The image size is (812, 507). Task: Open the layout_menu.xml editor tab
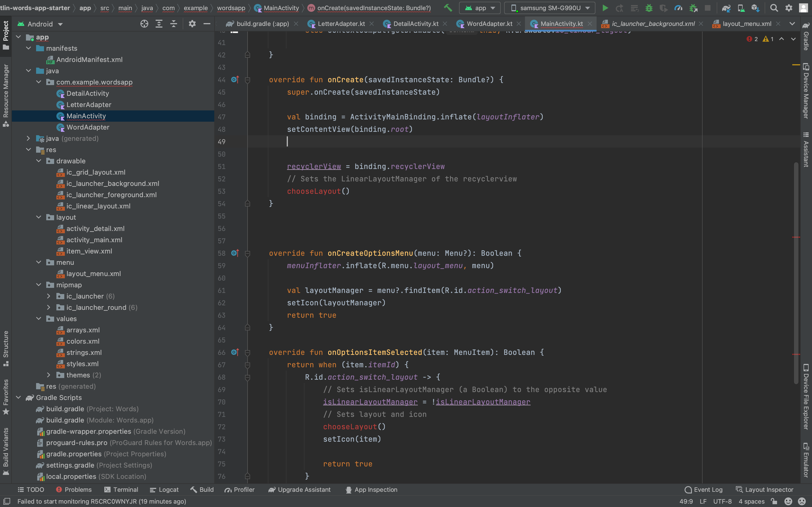tap(747, 24)
